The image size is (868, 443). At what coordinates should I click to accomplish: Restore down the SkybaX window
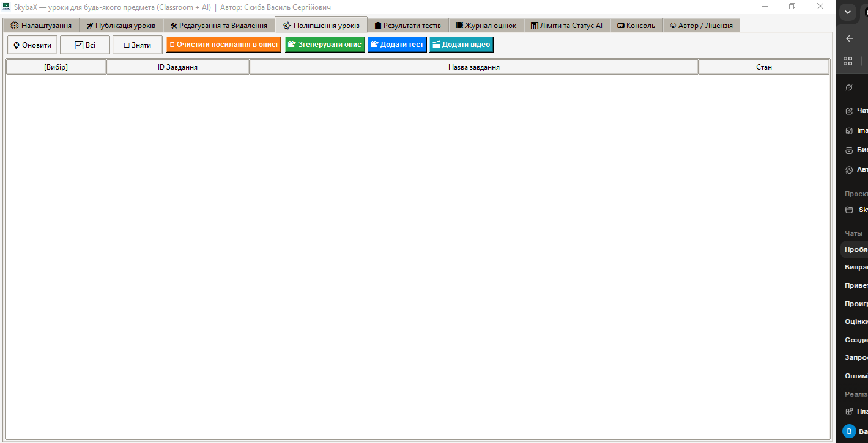792,7
